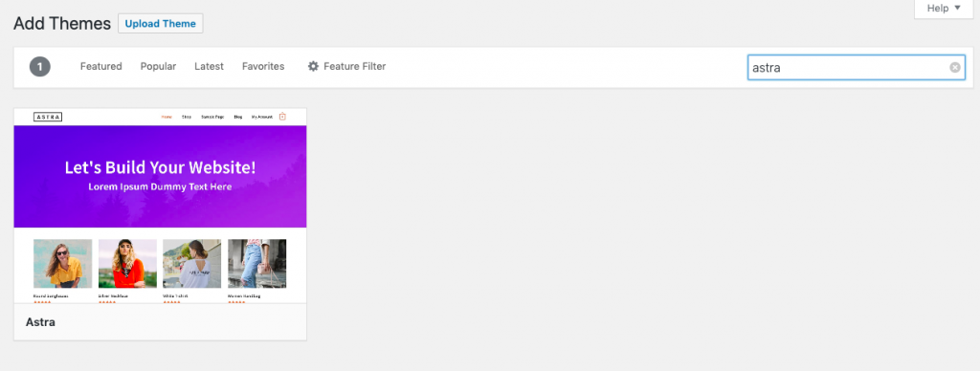Switch to the Popular themes tab
The image size is (980, 371).
tap(158, 66)
